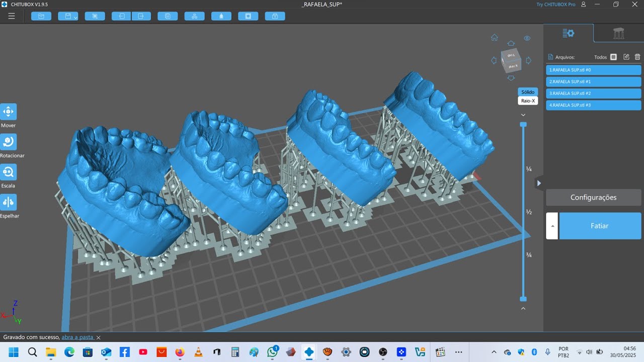The image size is (644, 362).
Task: Click the view orientation cube
Action: [511, 60]
